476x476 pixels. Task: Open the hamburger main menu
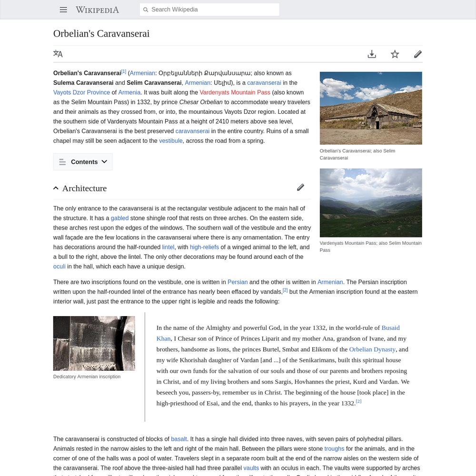(x=63, y=10)
